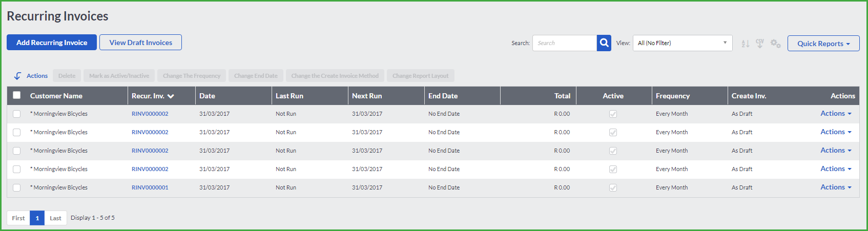
Task: Click Add Recurring Invoice button
Action: (52, 43)
